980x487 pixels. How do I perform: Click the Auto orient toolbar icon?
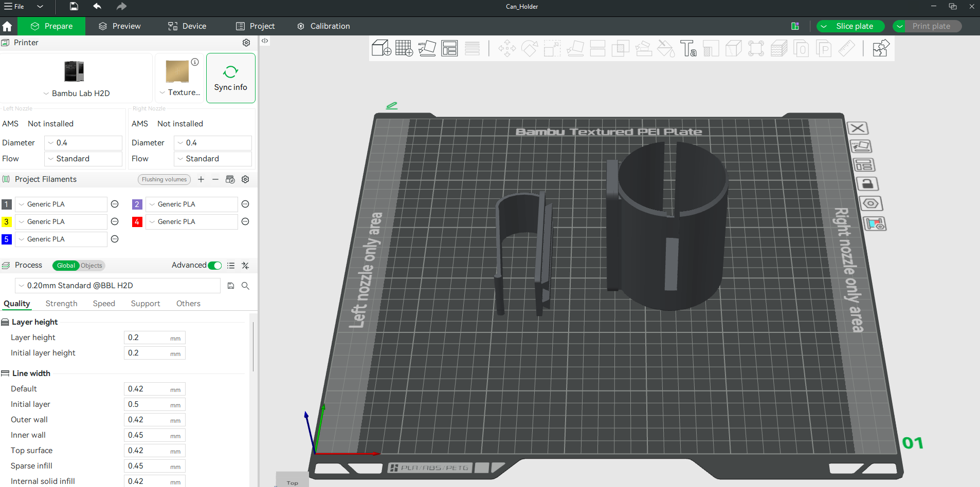(427, 48)
